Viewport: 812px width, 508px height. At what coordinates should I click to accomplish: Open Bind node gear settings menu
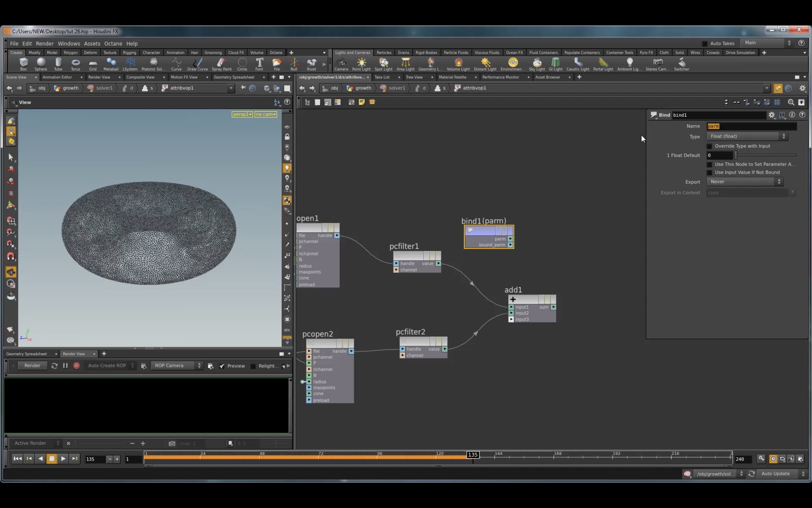pyautogui.click(x=772, y=115)
